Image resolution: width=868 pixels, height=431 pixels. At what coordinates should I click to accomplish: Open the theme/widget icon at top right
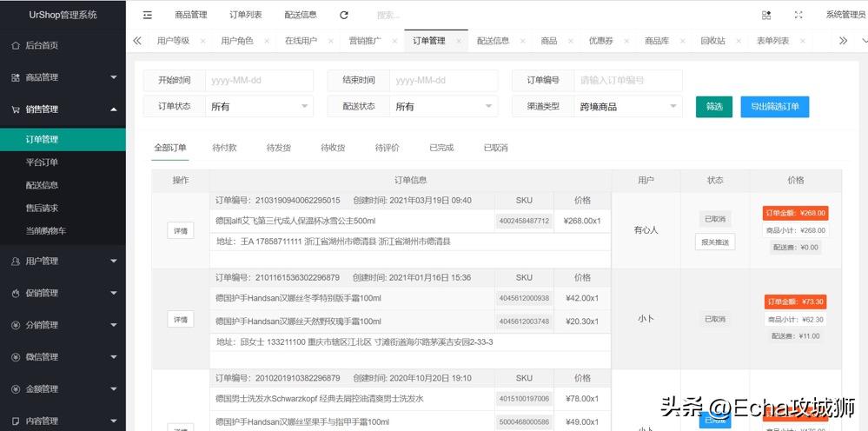766,15
